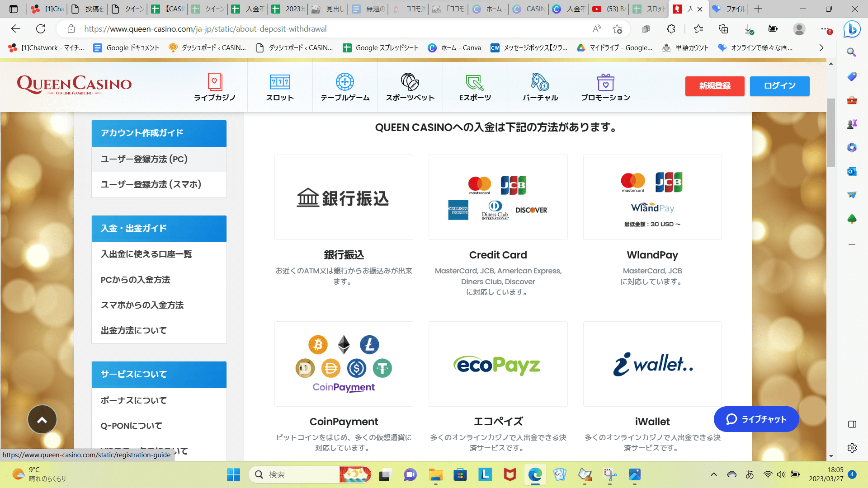
Task: Open the Bing chat sidebar icon
Action: (852, 29)
